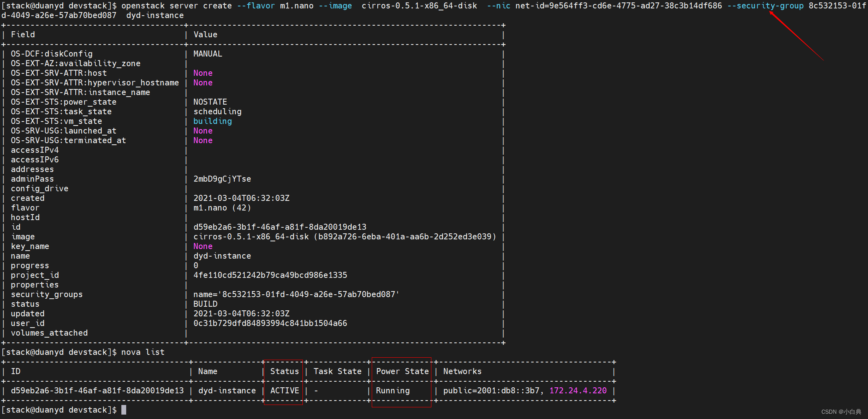Click 'net-id=9e564ff3-...' argument in command
The image size is (868, 419).
pos(619,6)
